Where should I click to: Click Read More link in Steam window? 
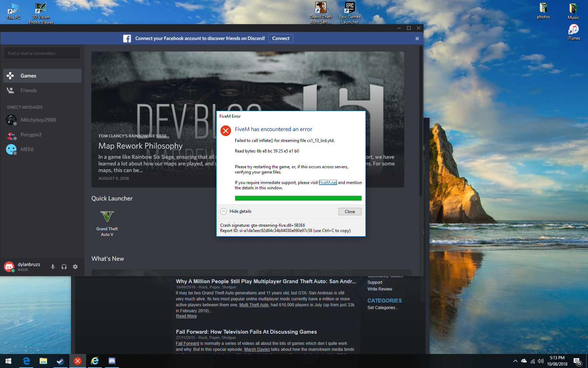click(186, 316)
